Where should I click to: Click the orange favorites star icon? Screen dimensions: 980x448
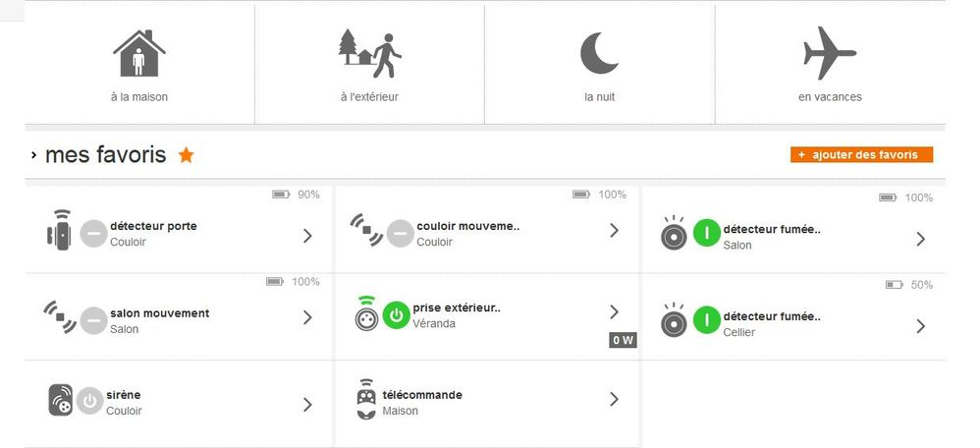186,155
